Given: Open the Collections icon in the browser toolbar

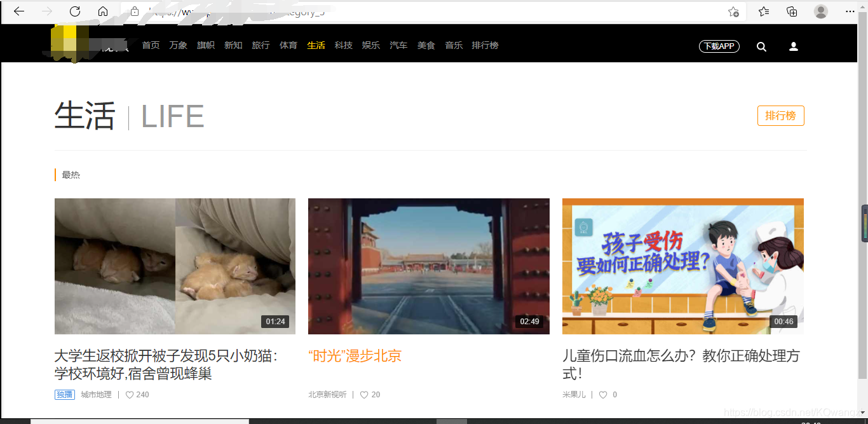Looking at the screenshot, I should click(792, 11).
